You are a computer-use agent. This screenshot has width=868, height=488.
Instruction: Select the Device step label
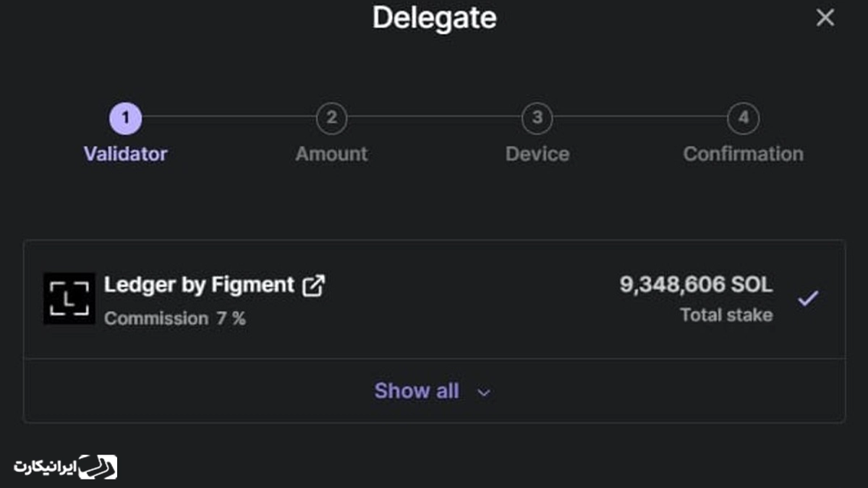point(537,154)
